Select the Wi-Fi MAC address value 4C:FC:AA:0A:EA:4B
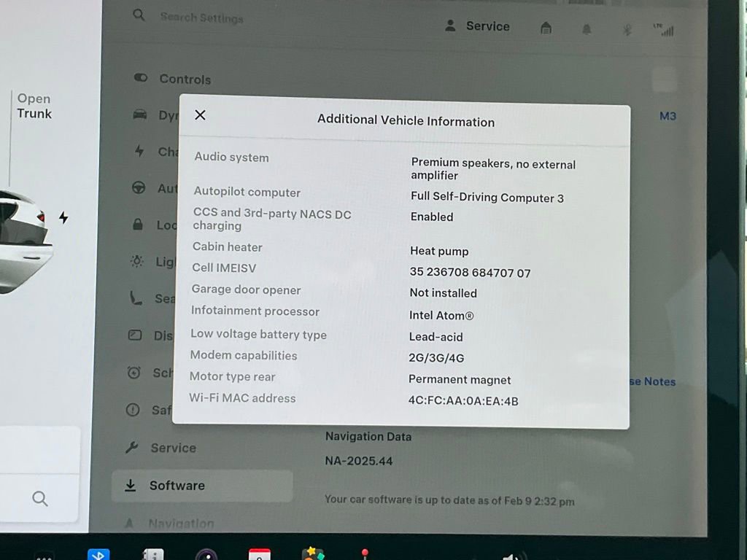 463,400
